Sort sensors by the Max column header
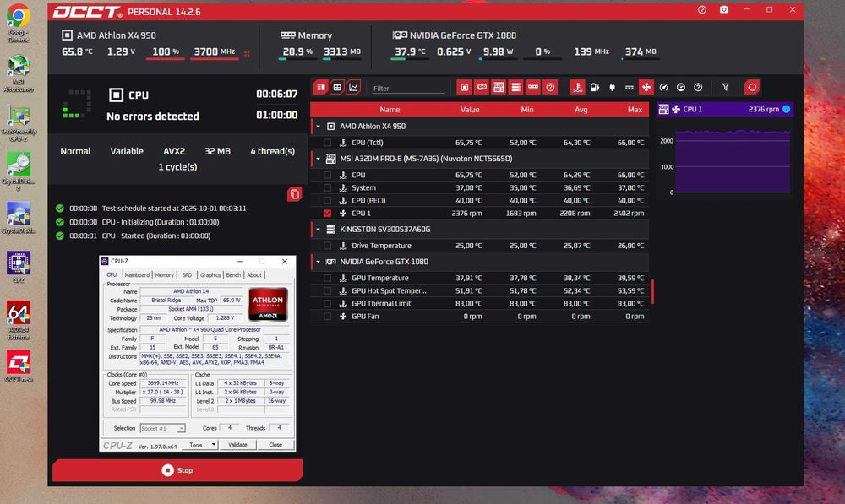This screenshot has width=845, height=504. click(x=635, y=109)
